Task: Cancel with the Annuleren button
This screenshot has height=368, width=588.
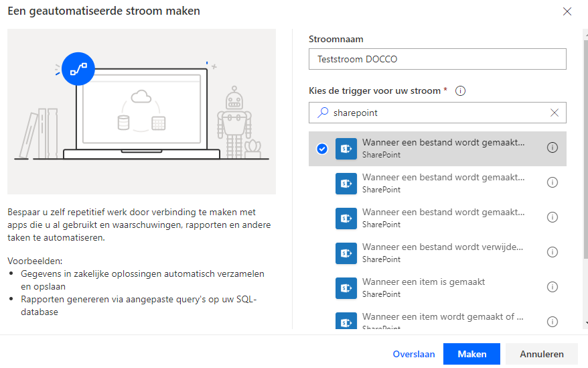Action: click(x=542, y=354)
